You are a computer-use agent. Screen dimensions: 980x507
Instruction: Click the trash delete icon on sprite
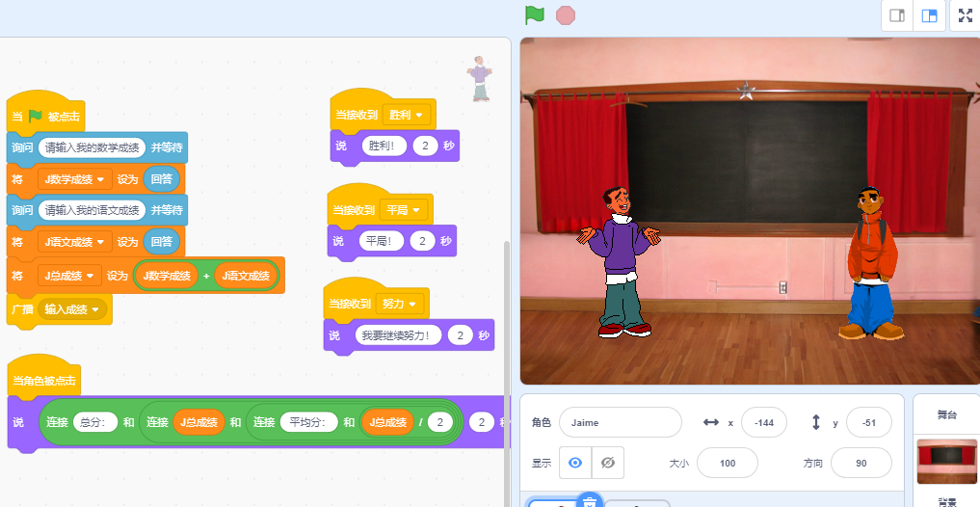click(590, 501)
